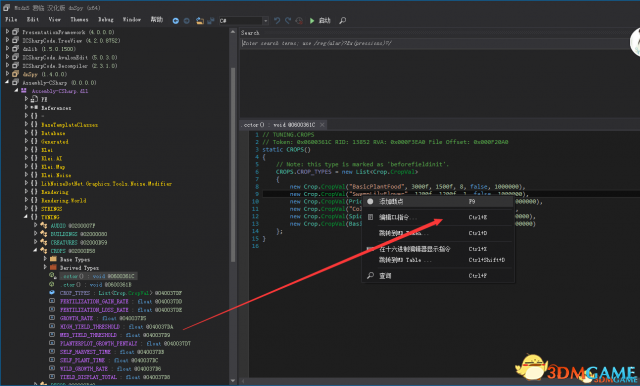Click the undo arrow in toolbar
640x386 pixels.
coord(277,20)
